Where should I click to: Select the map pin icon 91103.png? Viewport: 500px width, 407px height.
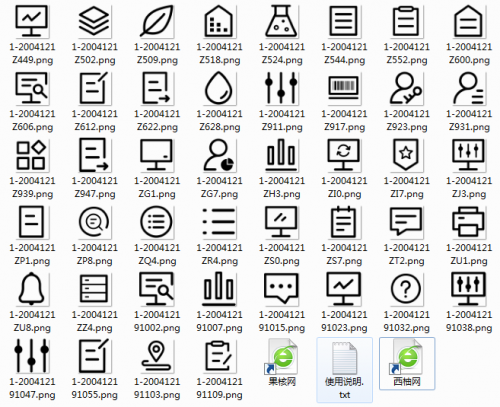(x=157, y=356)
